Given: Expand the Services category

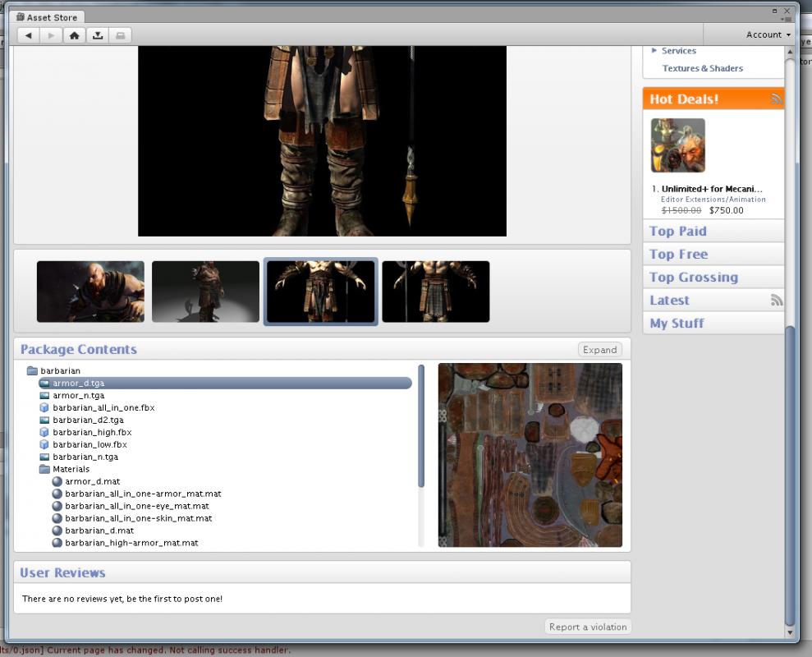Looking at the screenshot, I should [654, 51].
